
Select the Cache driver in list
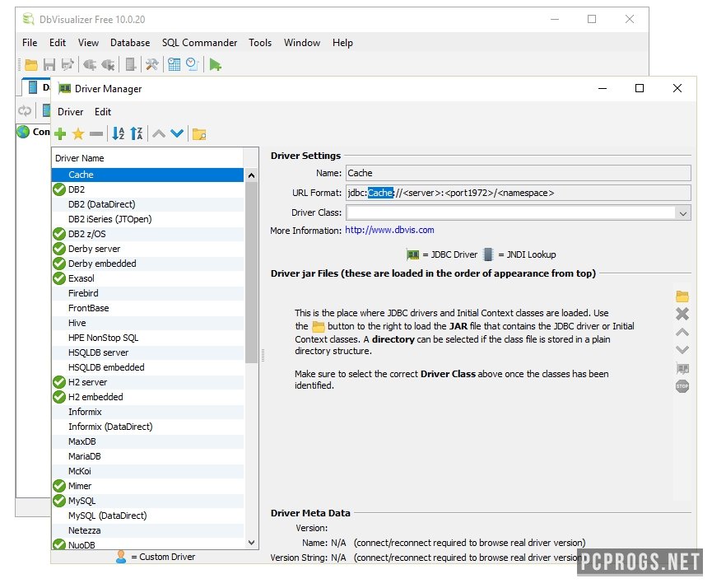click(147, 175)
